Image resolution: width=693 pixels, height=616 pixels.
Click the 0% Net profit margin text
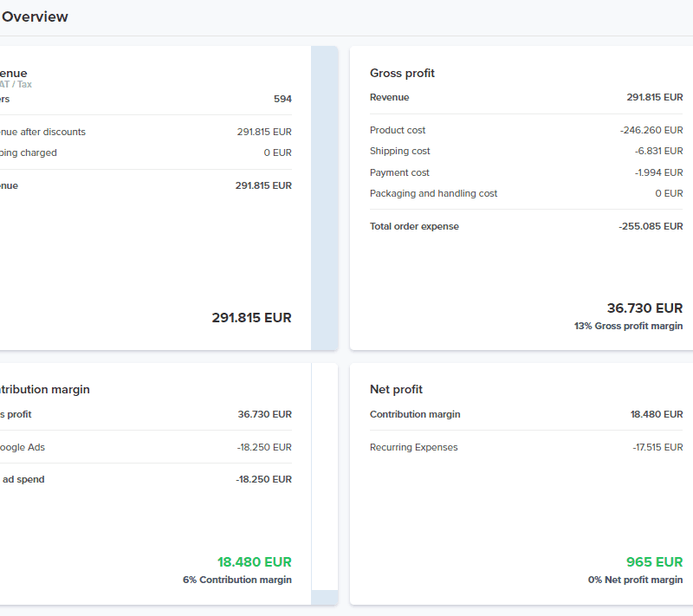(x=635, y=580)
